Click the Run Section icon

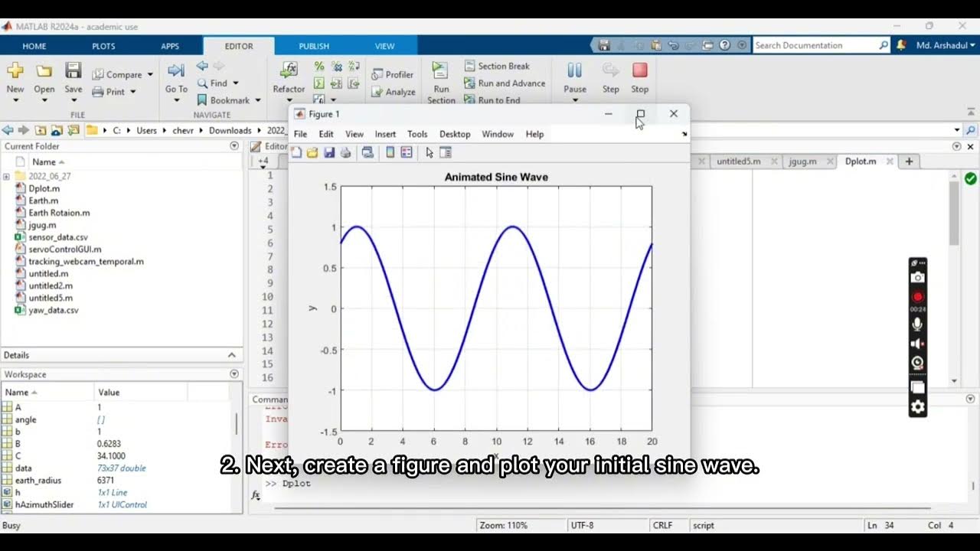pos(440,71)
